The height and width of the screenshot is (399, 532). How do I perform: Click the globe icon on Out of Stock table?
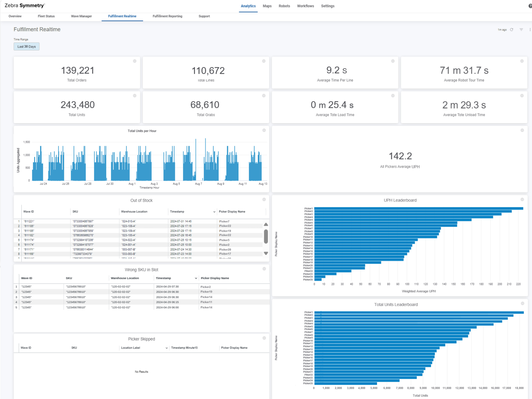point(264,200)
